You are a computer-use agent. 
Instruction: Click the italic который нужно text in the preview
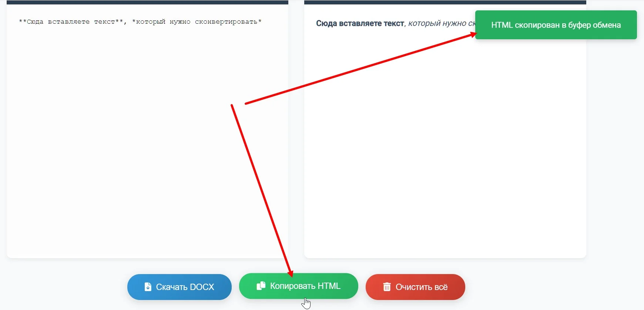437,23
